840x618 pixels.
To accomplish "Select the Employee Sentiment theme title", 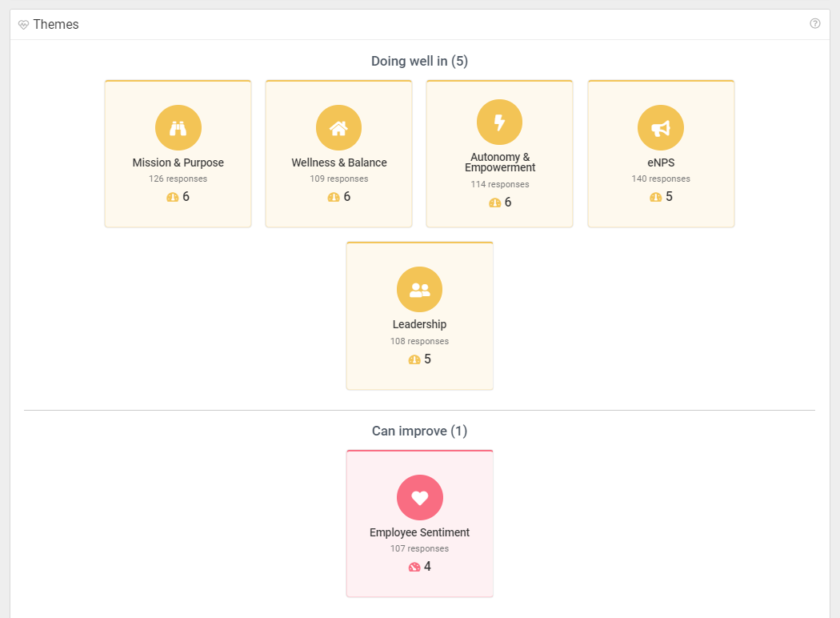I will click(419, 532).
